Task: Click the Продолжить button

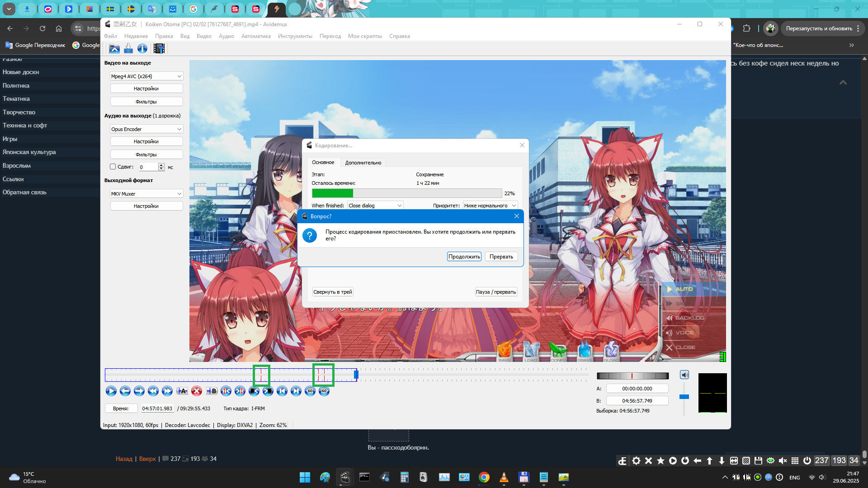Action: [x=464, y=257]
